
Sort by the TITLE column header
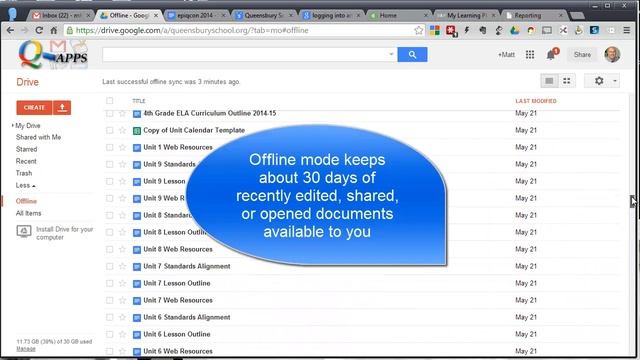[x=139, y=101]
